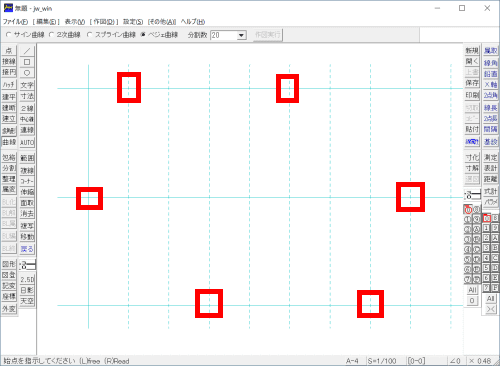This screenshot has height=366, width=500.
Task: Open the ヘルプ menu
Action: pos(193,22)
